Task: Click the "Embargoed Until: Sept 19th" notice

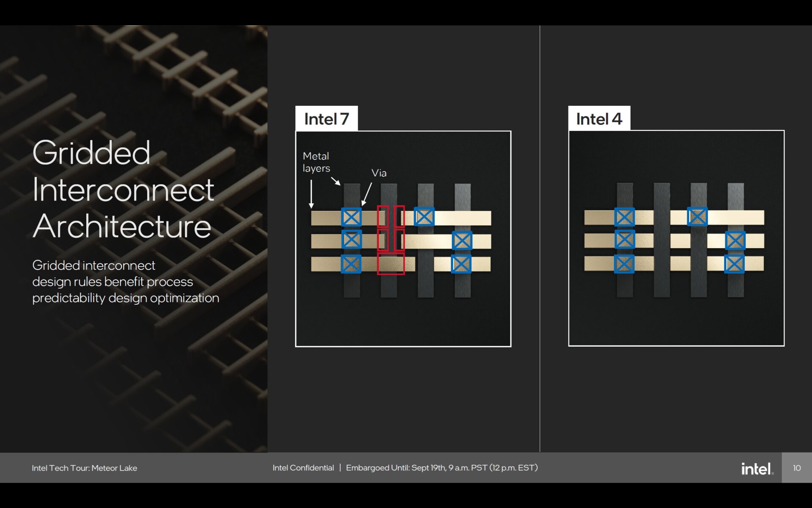Action: 442,468
